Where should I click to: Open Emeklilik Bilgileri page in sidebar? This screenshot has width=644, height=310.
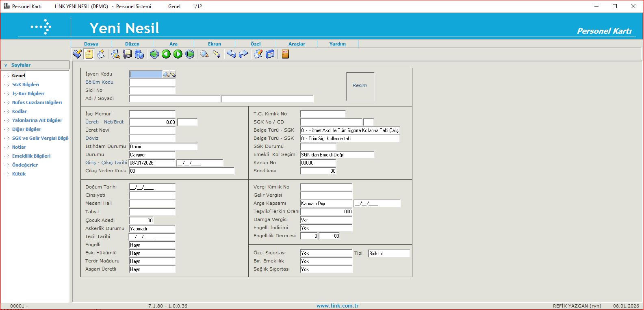(x=31, y=156)
